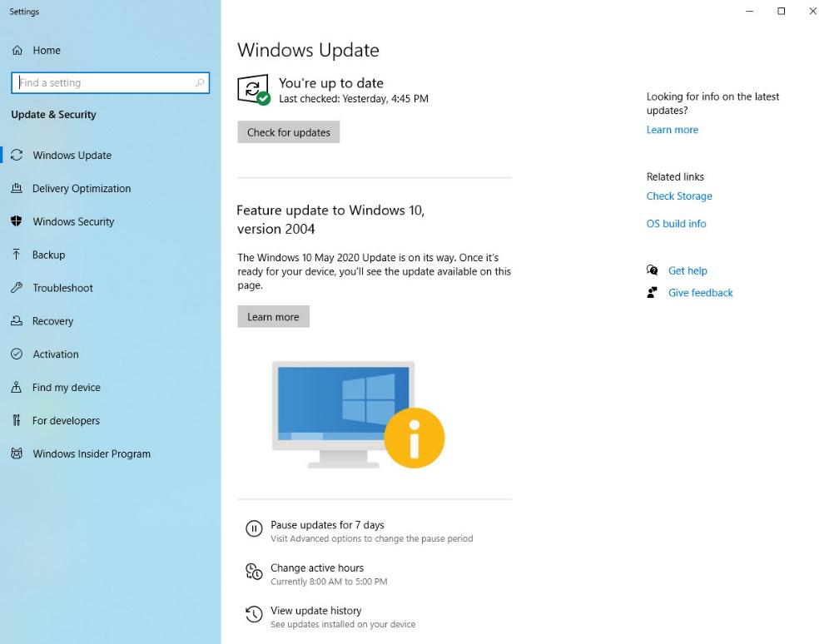829x644 pixels.
Task: Click the pause updates circle icon
Action: (x=254, y=528)
